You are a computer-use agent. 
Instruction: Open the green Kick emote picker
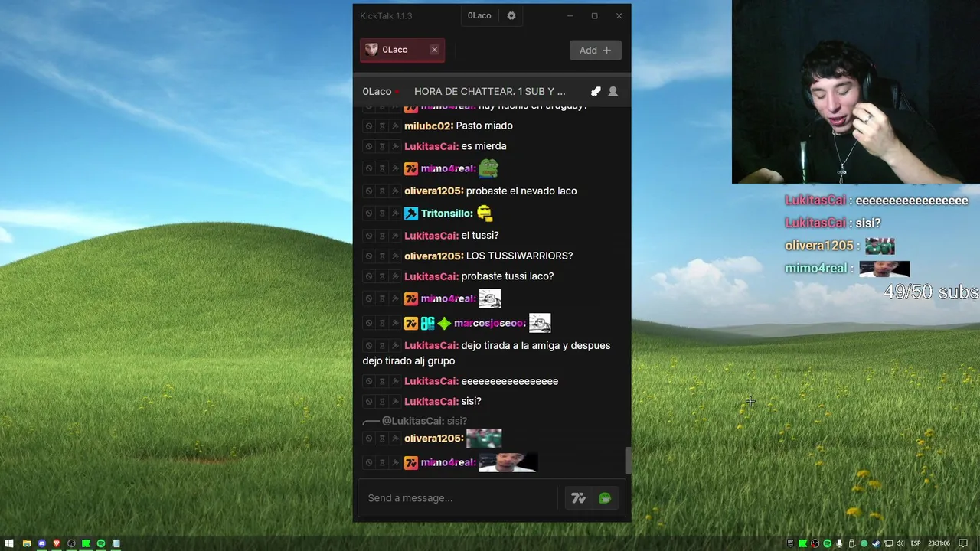(x=605, y=498)
